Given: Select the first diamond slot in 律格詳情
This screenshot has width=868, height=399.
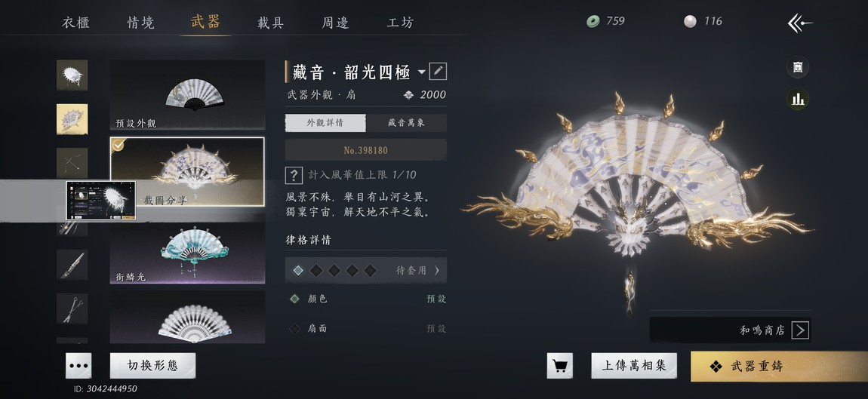Looking at the screenshot, I should pyautogui.click(x=298, y=271).
